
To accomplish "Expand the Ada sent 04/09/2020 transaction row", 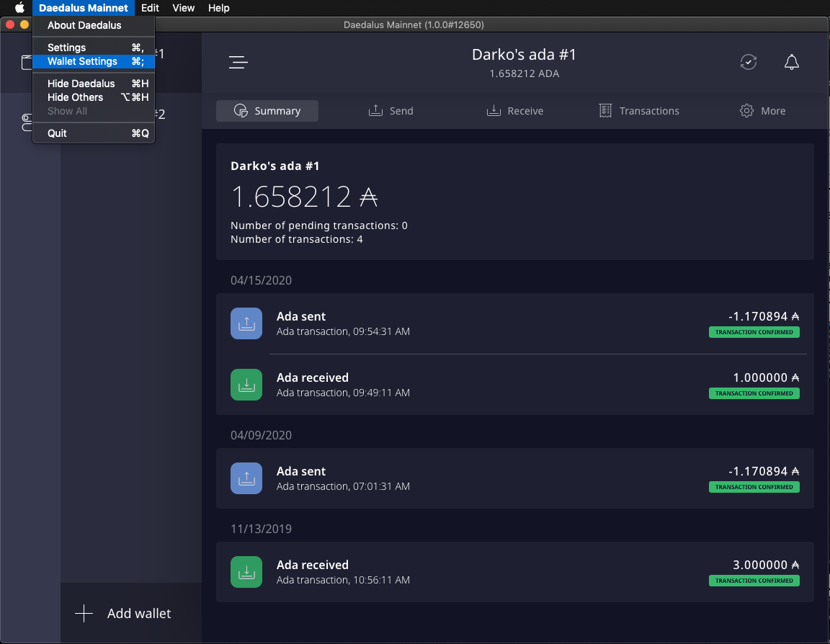I will (x=514, y=478).
